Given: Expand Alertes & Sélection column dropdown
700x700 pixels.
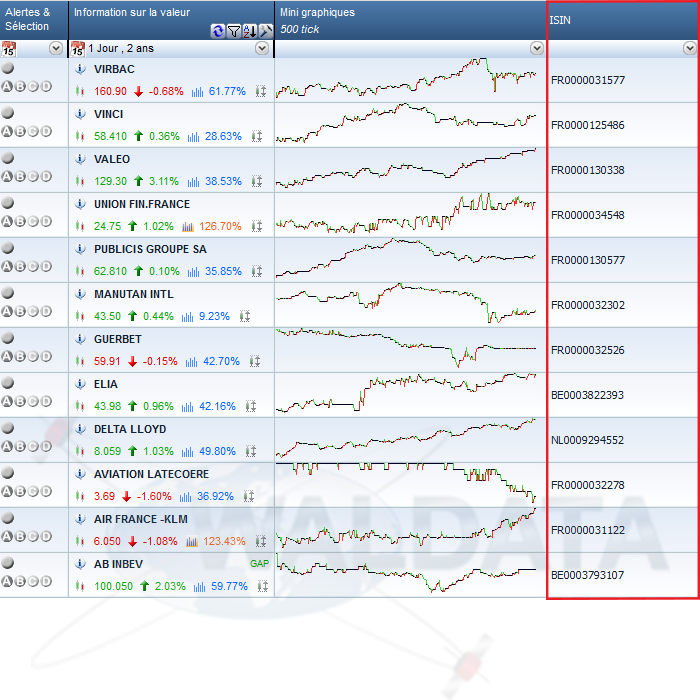Looking at the screenshot, I should tap(56, 48).
